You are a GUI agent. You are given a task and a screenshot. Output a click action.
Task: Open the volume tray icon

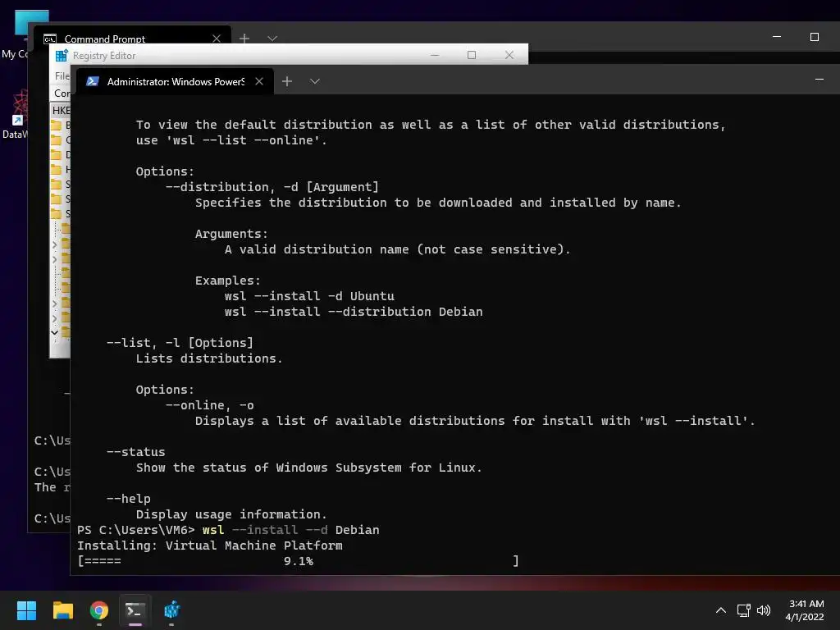(764, 610)
